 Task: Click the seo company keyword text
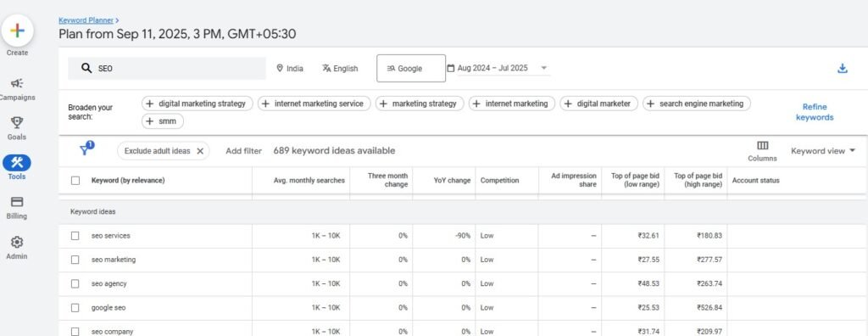click(x=113, y=332)
